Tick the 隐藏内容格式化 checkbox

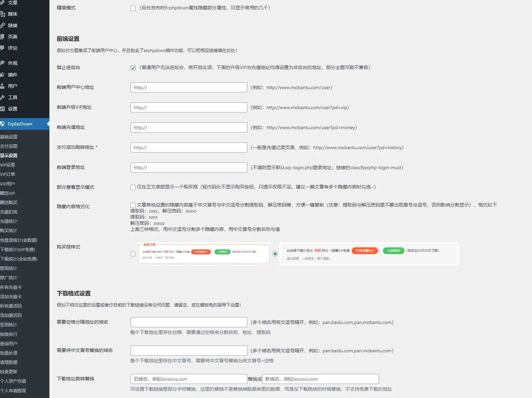coord(133,205)
